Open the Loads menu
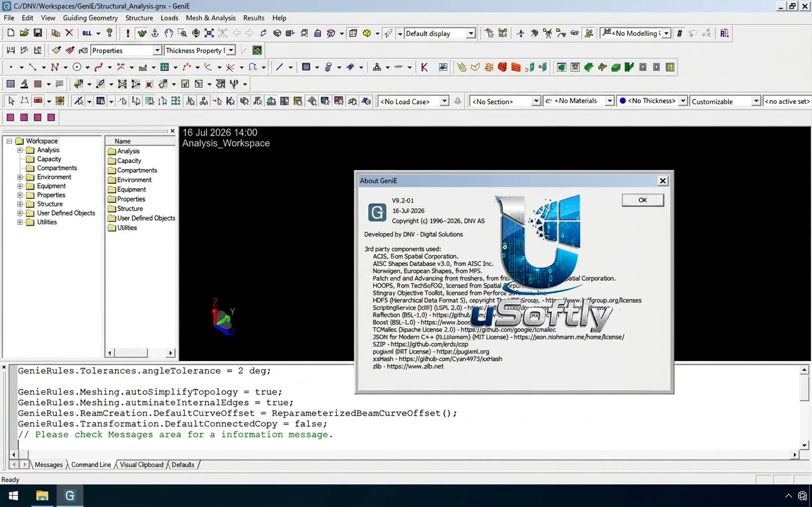Screen dimensions: 812x507 click(169, 18)
